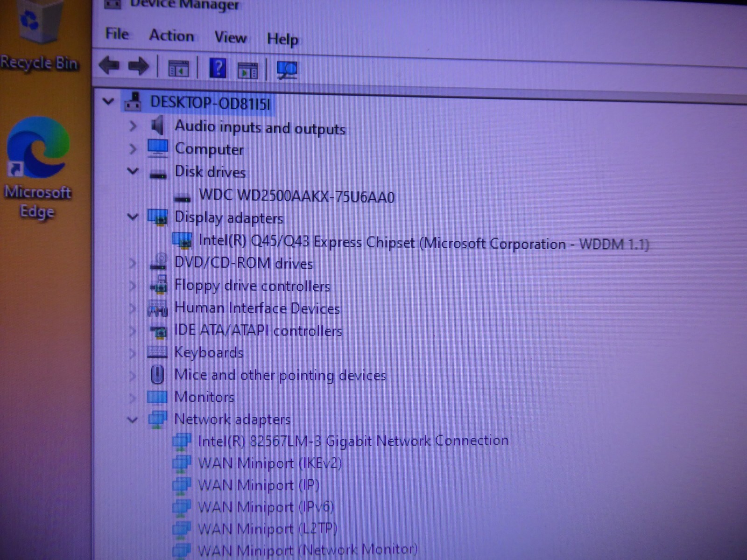Collapse the Network adapters category

(133, 420)
